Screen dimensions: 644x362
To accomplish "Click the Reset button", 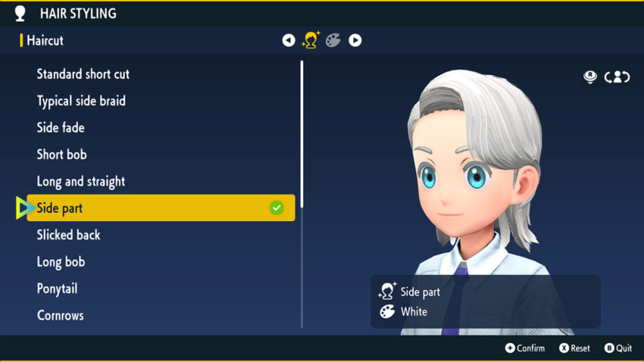I will (574, 348).
